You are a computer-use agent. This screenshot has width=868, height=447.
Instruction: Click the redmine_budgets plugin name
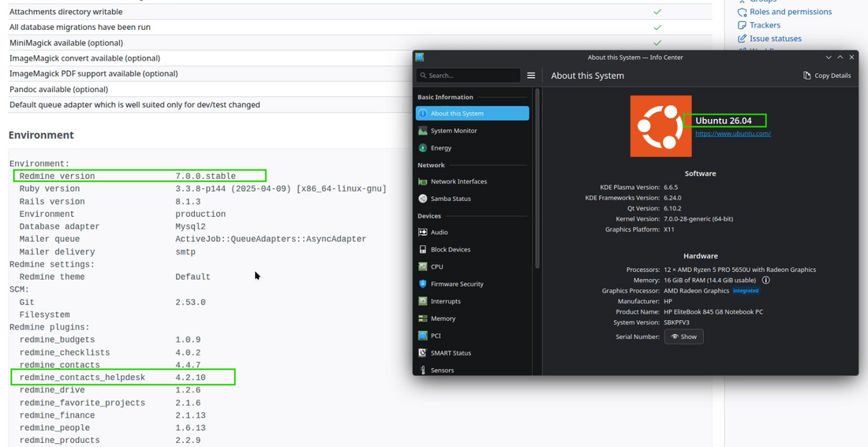coord(57,340)
